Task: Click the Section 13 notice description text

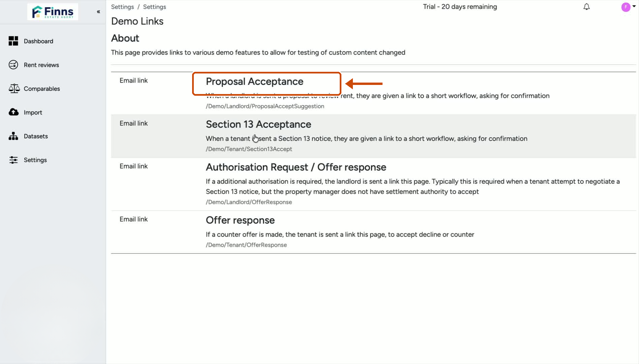Action: [367, 139]
